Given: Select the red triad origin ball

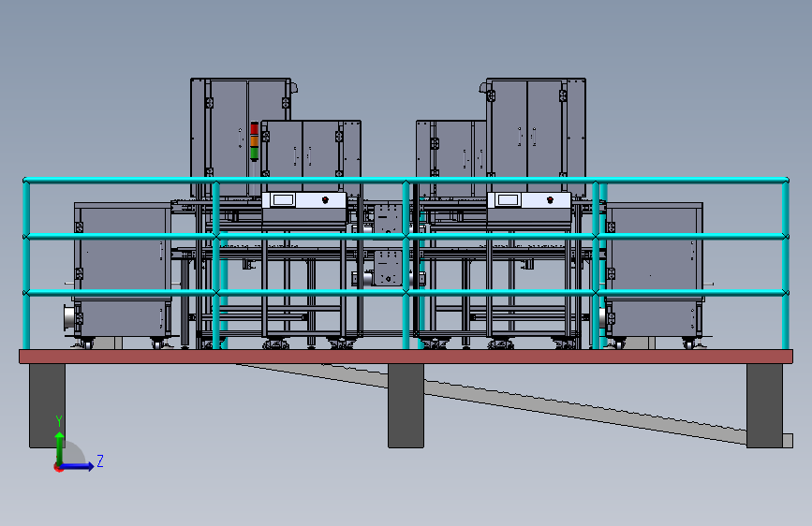Looking at the screenshot, I should [x=58, y=467].
